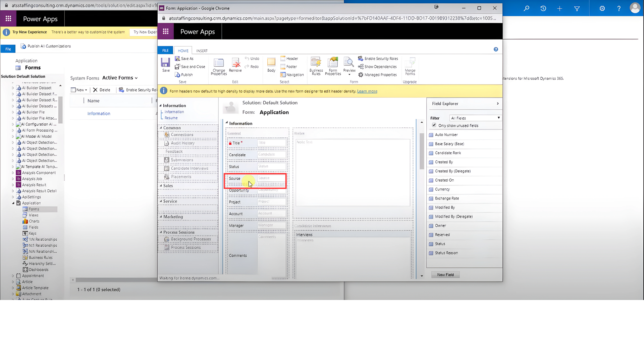The width and height of the screenshot is (644, 362).
Task: Open the settings gear in the top bar
Action: coord(602,8)
